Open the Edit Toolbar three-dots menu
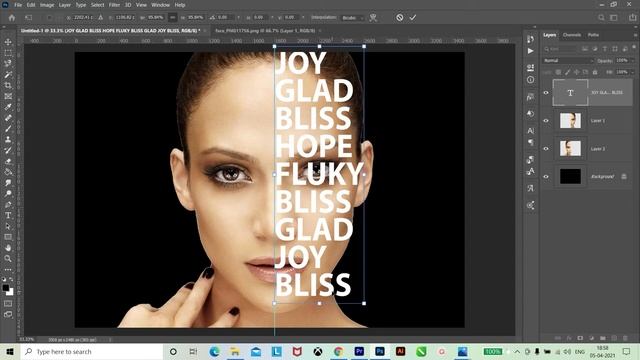Viewport: 640px width, 360px height. pyautogui.click(x=8, y=269)
